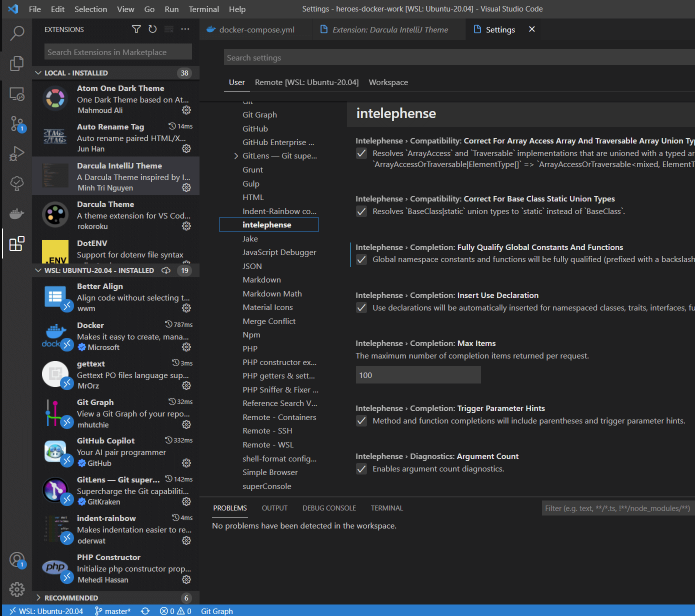Refresh the extensions list
695x616 pixels.
[x=152, y=29]
